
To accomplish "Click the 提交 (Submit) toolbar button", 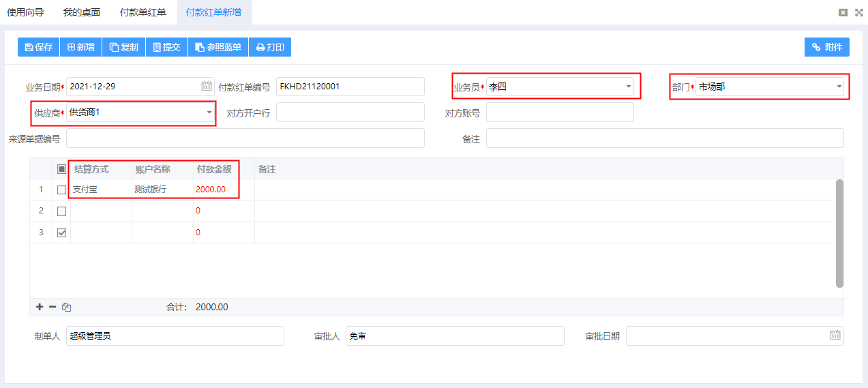I will (x=166, y=47).
